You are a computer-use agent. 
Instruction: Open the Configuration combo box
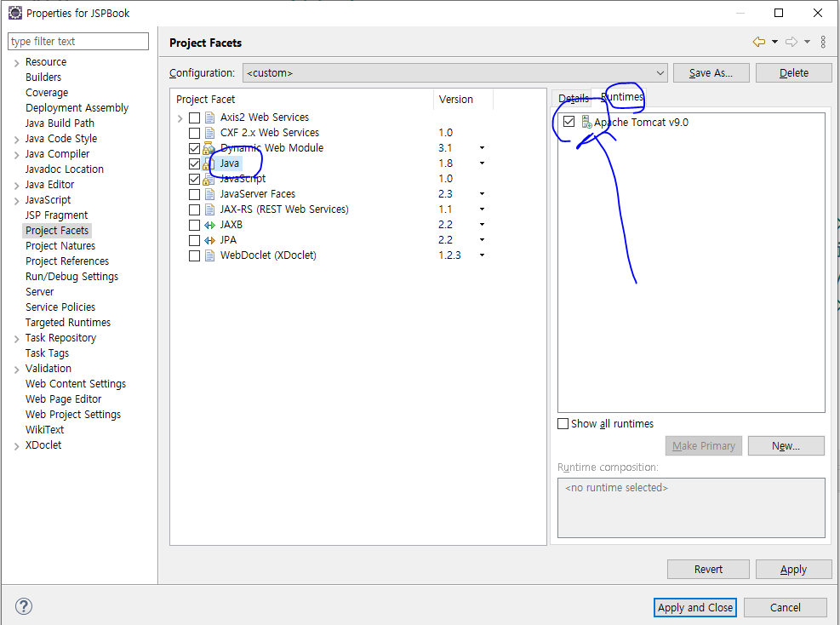point(454,73)
